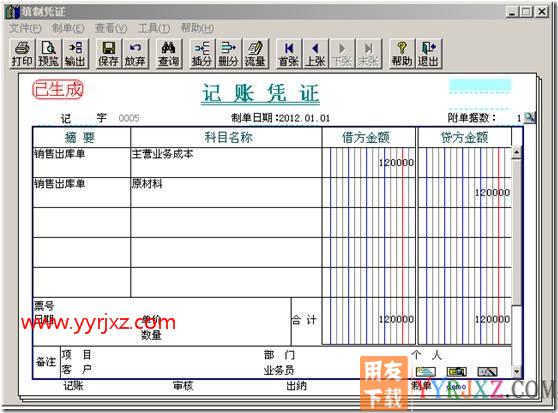Click debit amount 120000 in first row
This screenshot has width=558, height=413.
(x=396, y=163)
